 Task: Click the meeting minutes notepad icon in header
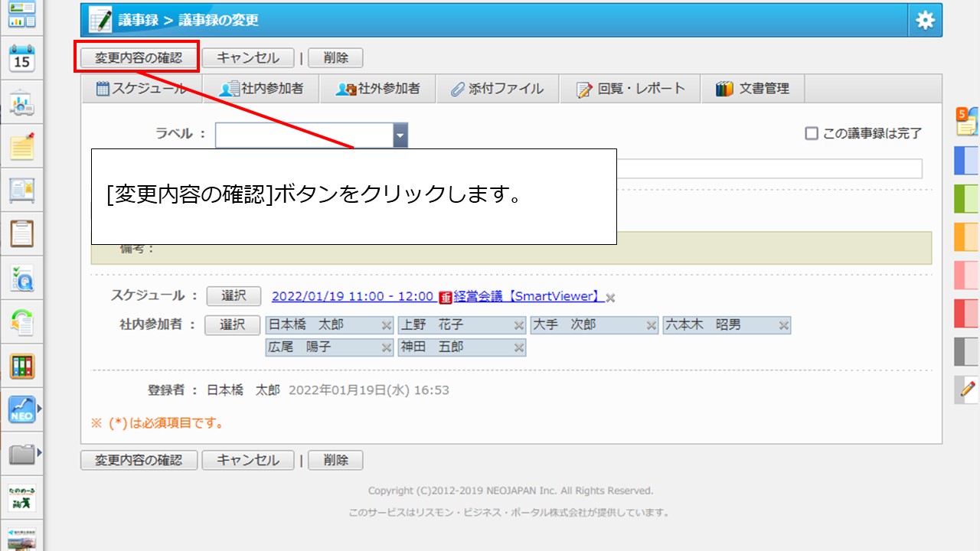coord(100,20)
